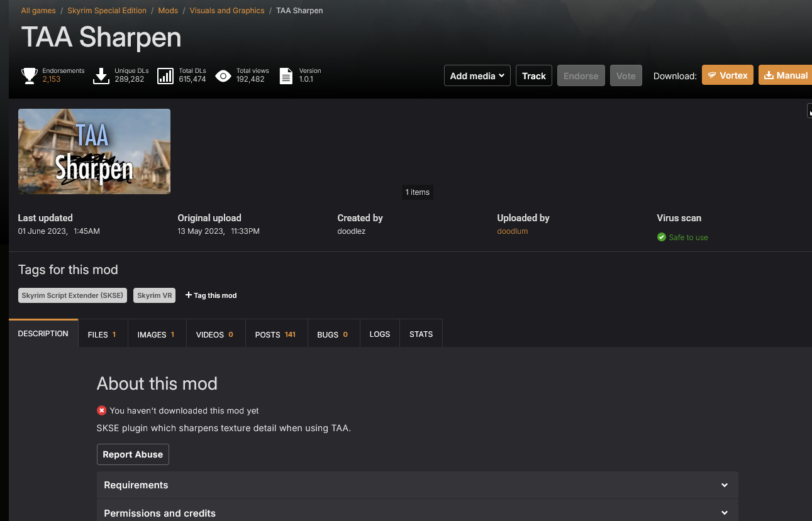Click the 1 items gallery label

click(418, 192)
